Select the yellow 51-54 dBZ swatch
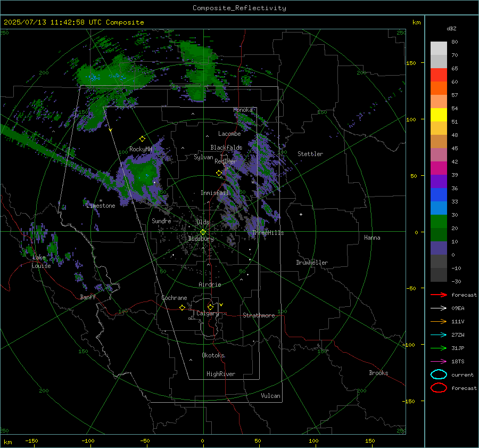This screenshot has width=479, height=448. 439,115
